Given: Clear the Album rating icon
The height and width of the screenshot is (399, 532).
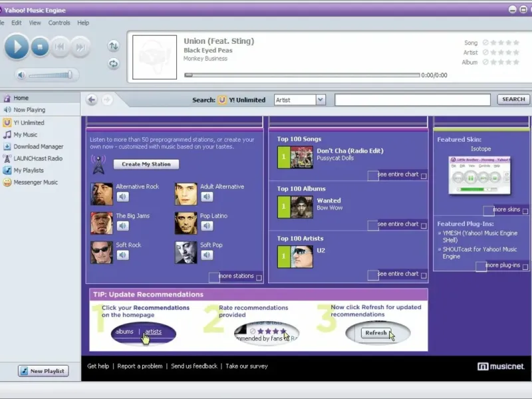Looking at the screenshot, I should [x=485, y=62].
